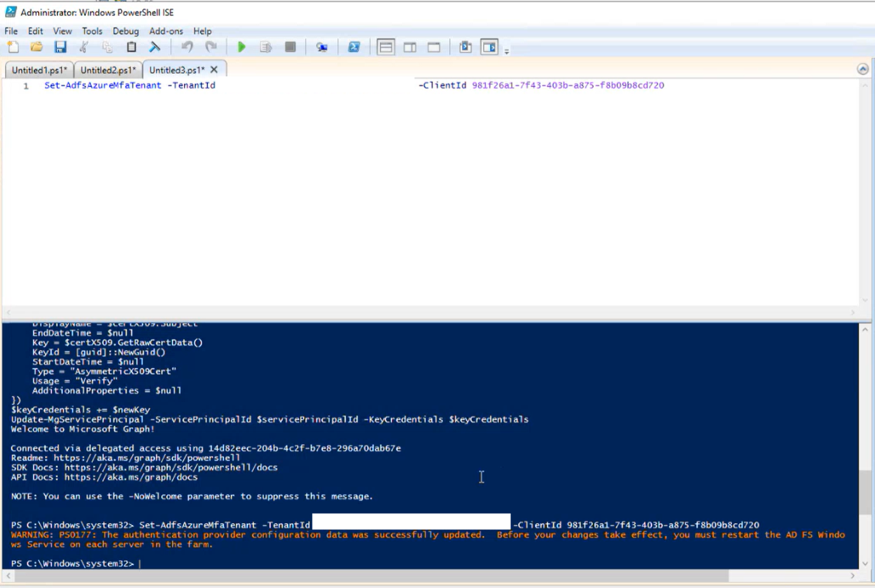The image size is (875, 588).
Task: Click console horizontal scrollbar thumb
Action: pyautogui.click(x=371, y=575)
